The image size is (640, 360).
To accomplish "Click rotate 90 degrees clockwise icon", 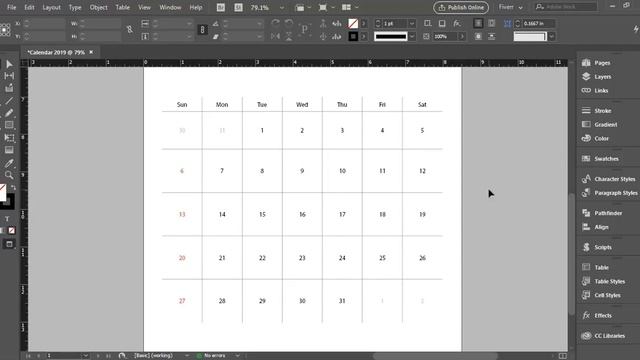I will click(x=276, y=23).
